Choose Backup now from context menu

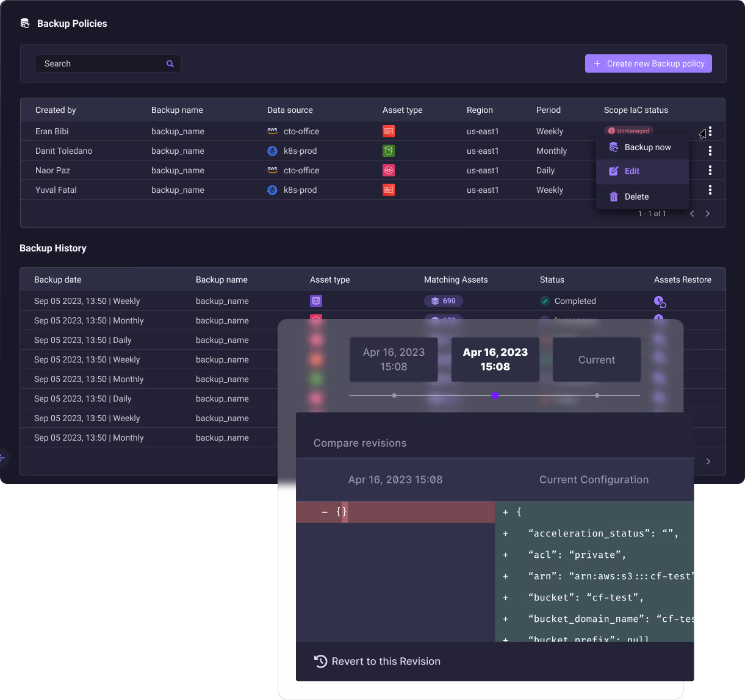(642, 147)
